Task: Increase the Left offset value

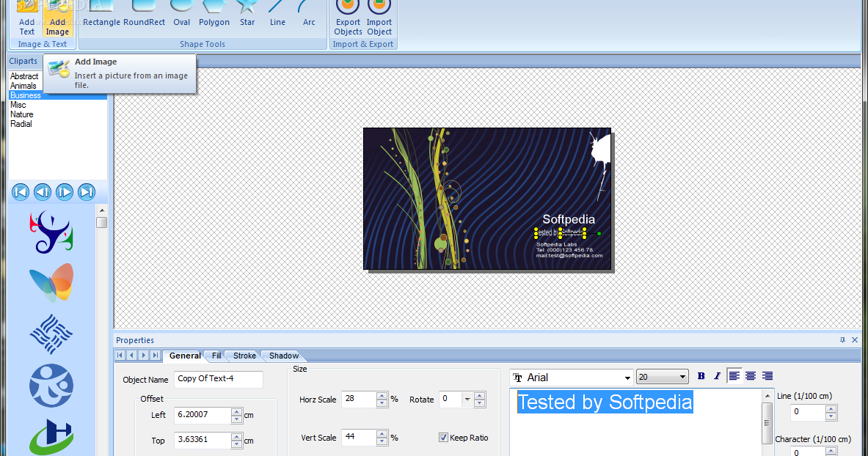Action: (x=236, y=412)
